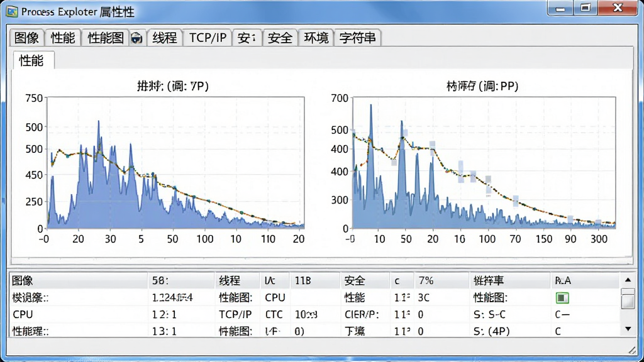The image size is (644, 362).
Task: Close the Process Explorer properties window
Action: [618, 8]
